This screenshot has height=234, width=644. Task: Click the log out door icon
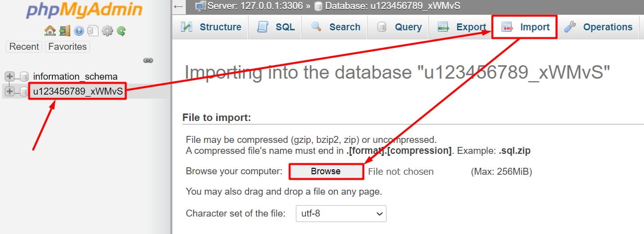click(64, 31)
